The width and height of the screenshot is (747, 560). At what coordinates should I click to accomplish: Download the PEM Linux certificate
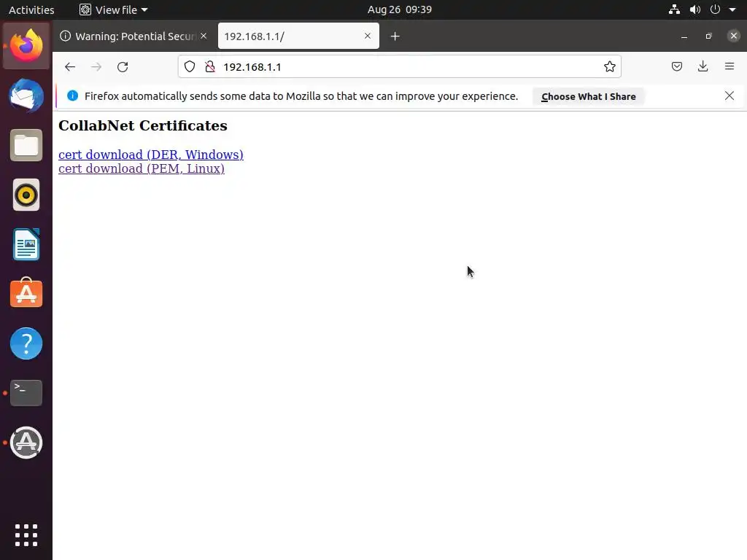point(142,168)
